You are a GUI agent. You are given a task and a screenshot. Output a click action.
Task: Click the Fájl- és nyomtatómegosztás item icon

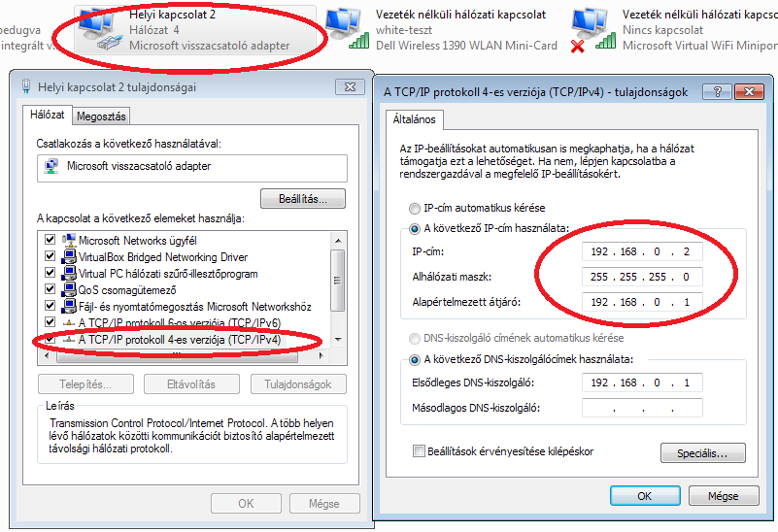pos(68,307)
